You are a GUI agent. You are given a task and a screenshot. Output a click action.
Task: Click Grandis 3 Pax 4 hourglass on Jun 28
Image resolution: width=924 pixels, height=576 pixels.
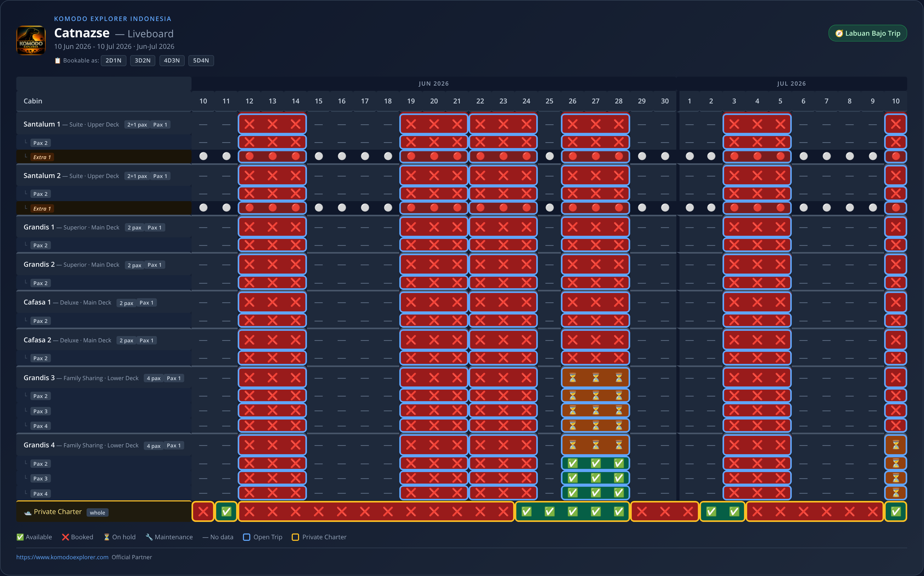(619, 425)
